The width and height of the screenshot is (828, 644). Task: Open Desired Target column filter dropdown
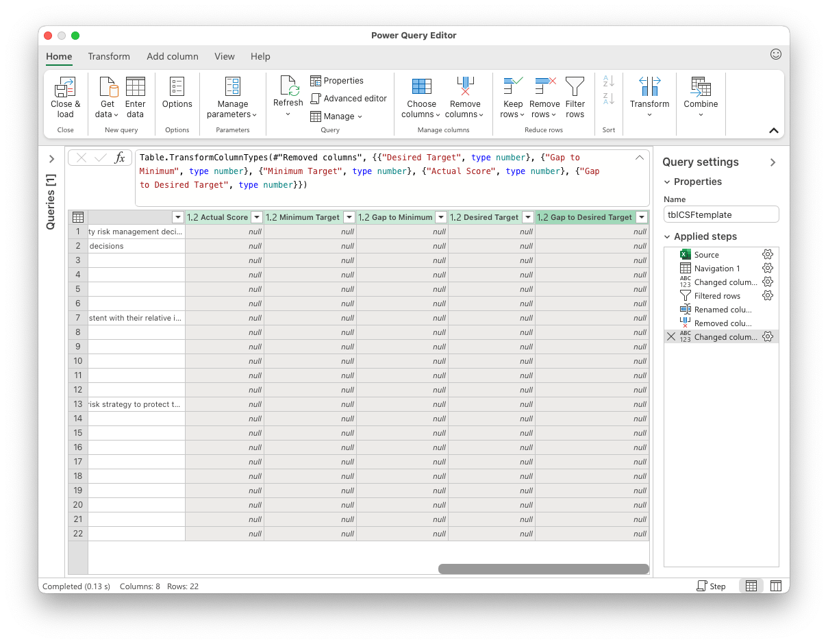(528, 217)
